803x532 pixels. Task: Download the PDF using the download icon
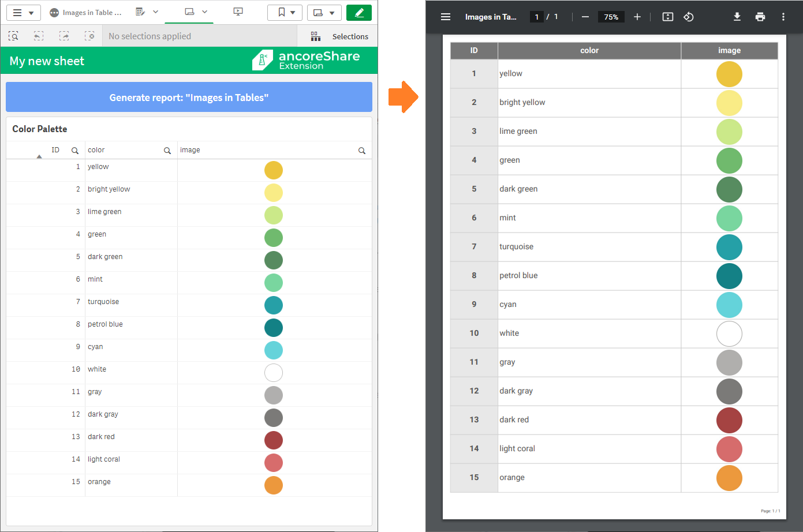pos(737,17)
